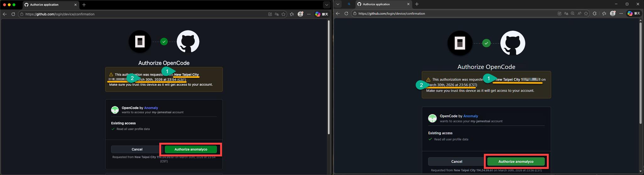644x175 pixels.
Task: Favorite this page with star in macOS window
Action: coord(284,14)
